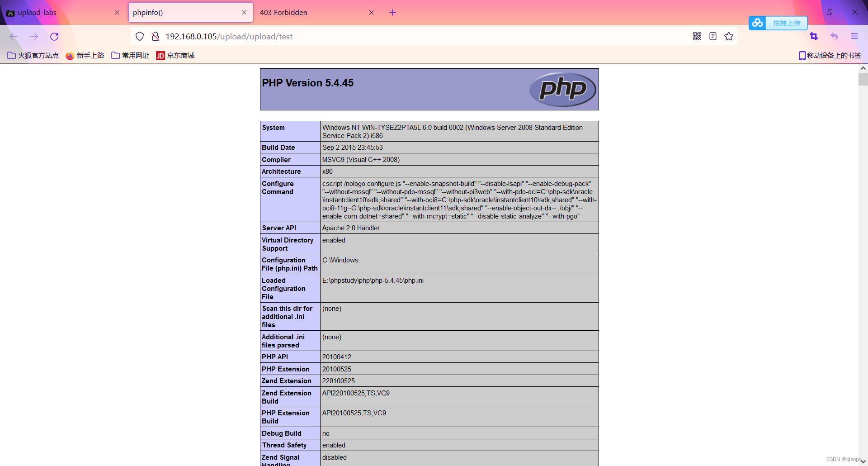Reload the current page
The height and width of the screenshot is (466, 868).
click(x=54, y=37)
